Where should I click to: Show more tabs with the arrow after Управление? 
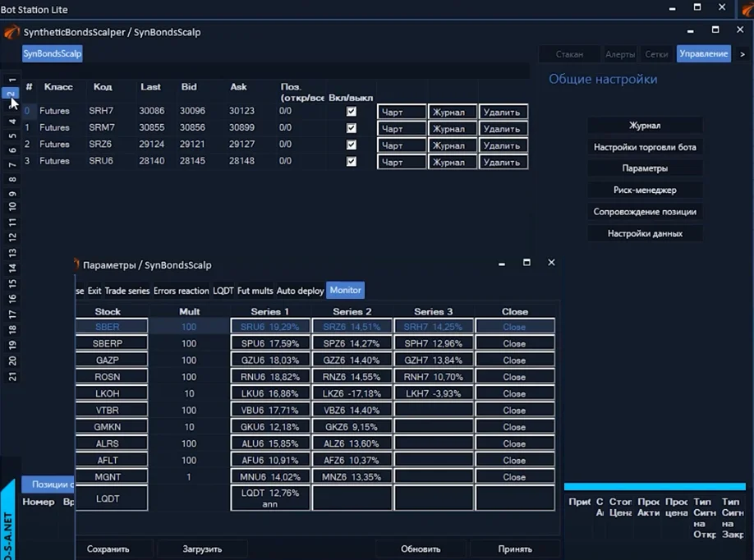[743, 54]
